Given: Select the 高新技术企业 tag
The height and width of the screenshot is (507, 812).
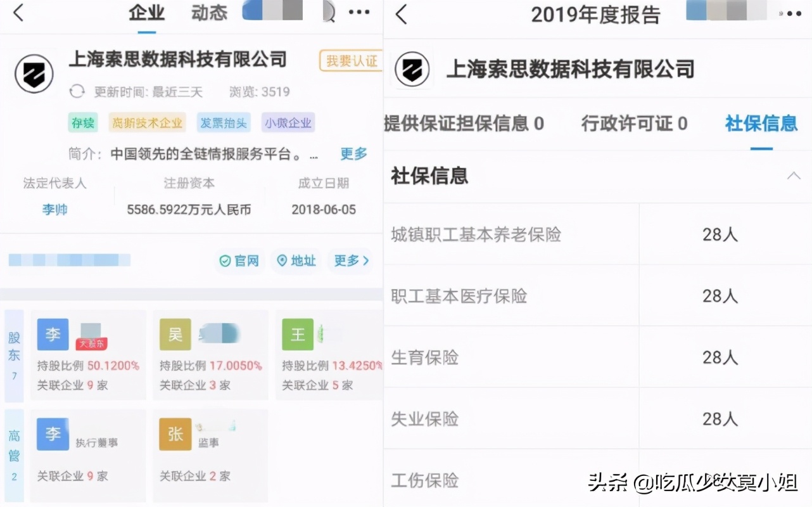Looking at the screenshot, I should [x=147, y=122].
